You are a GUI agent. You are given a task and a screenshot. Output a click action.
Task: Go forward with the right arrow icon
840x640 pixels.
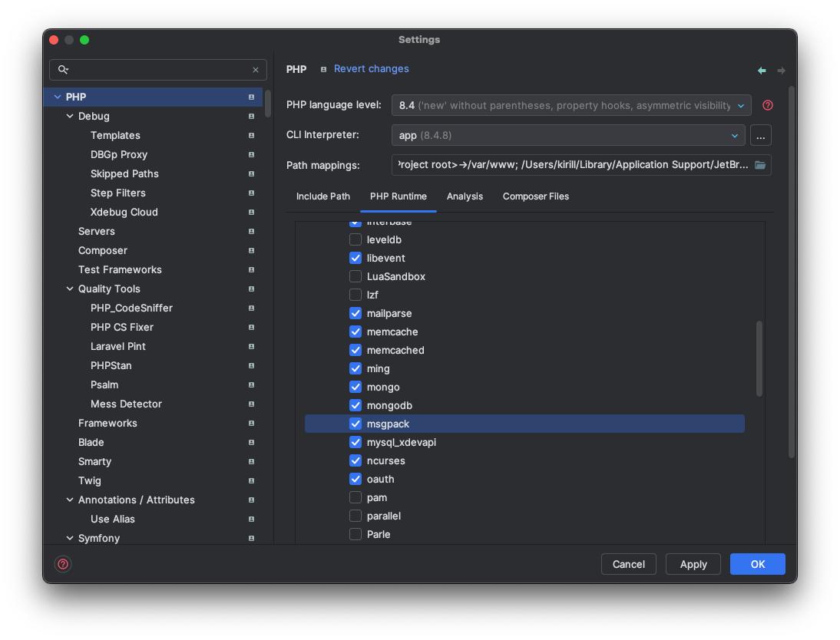781,70
